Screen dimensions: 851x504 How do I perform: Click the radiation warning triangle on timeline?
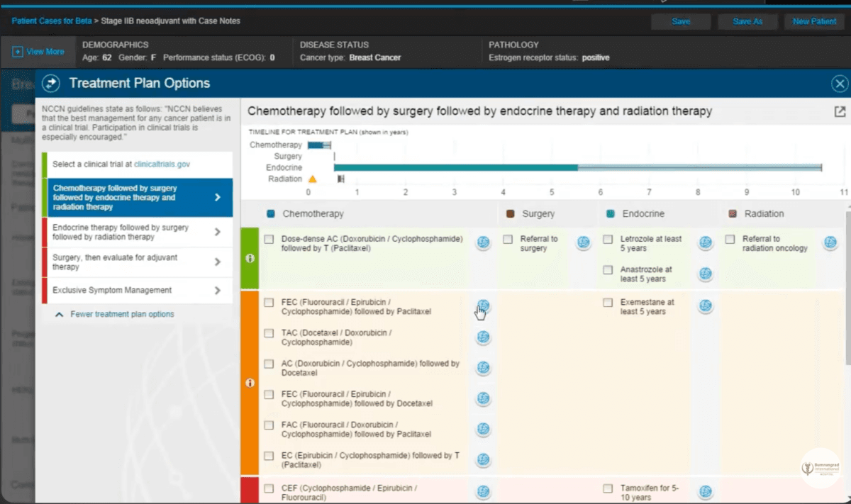click(x=312, y=179)
